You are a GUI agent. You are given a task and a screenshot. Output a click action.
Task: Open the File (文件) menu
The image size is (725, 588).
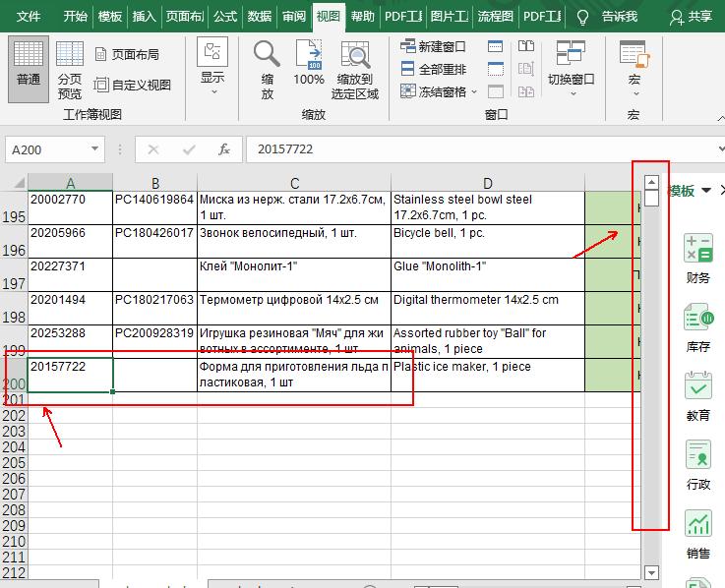tap(29, 17)
